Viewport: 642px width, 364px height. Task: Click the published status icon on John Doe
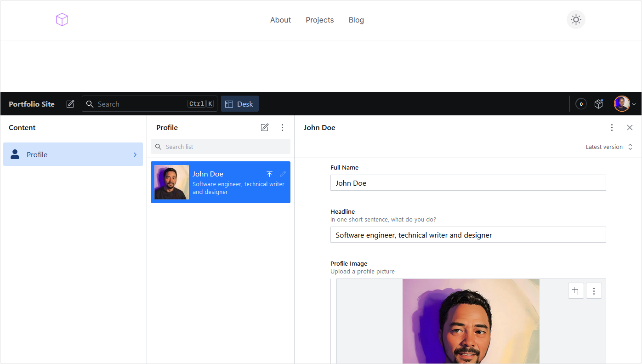(x=269, y=174)
